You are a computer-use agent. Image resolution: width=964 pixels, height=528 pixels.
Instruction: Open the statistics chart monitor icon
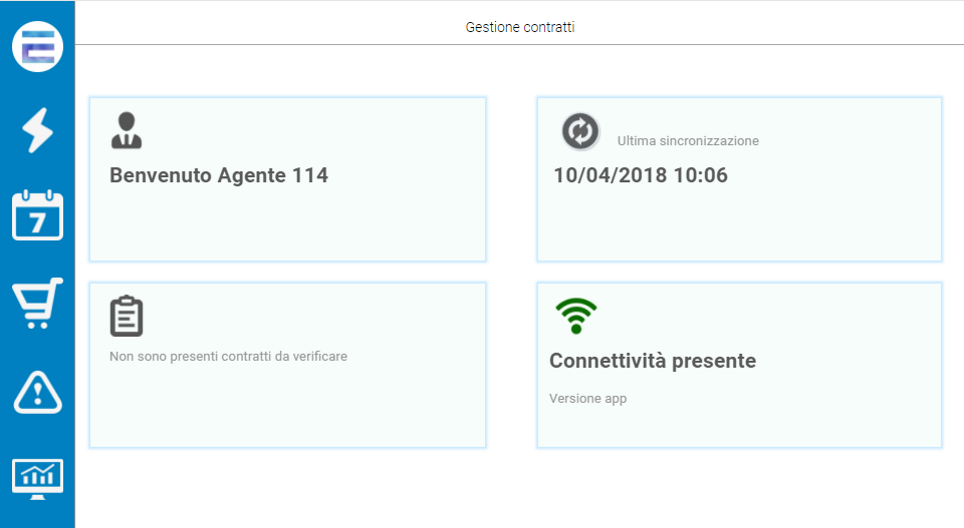tap(38, 479)
